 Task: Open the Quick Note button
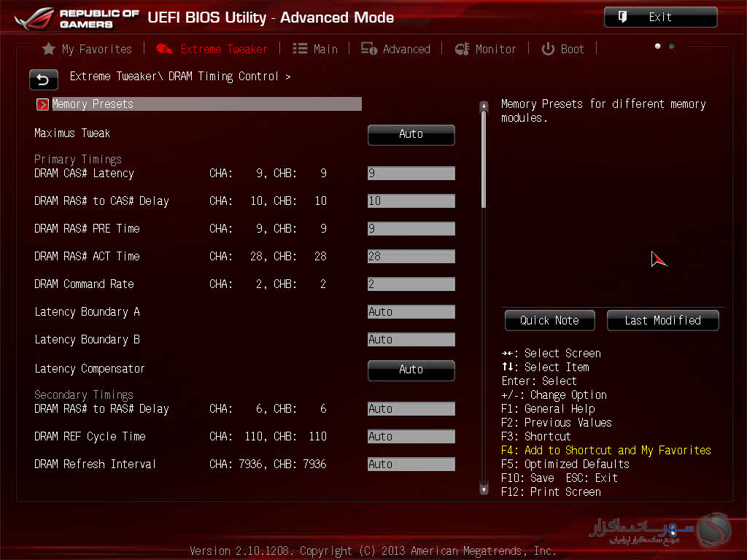[549, 320]
